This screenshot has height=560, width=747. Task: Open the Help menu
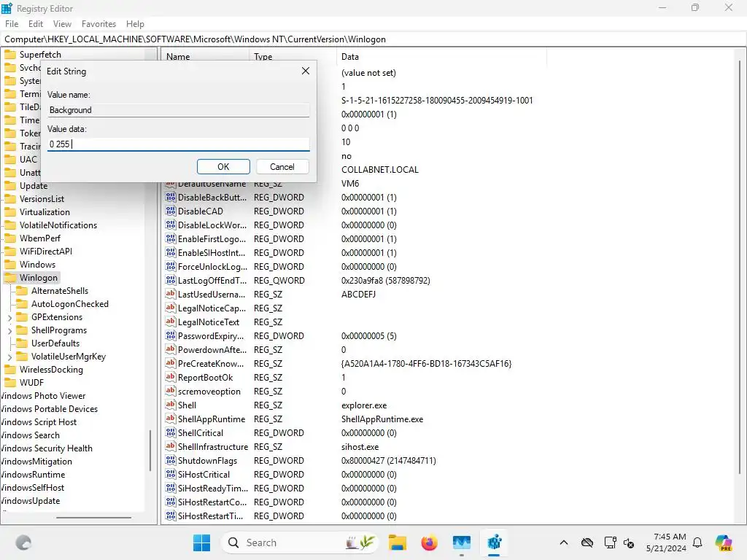(x=135, y=24)
